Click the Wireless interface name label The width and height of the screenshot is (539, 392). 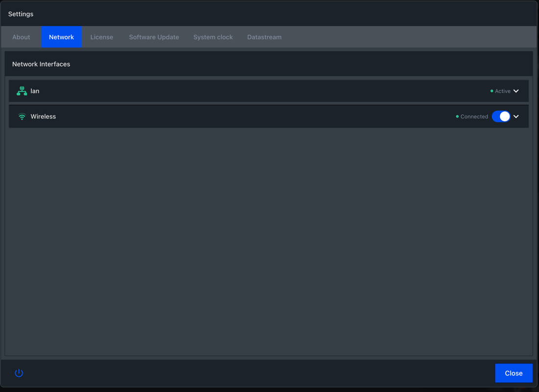point(43,116)
